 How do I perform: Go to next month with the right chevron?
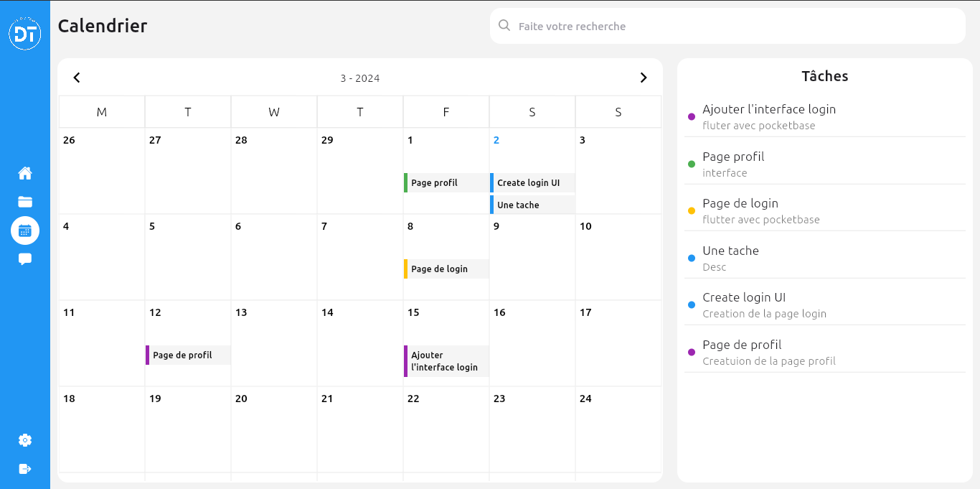tap(644, 78)
